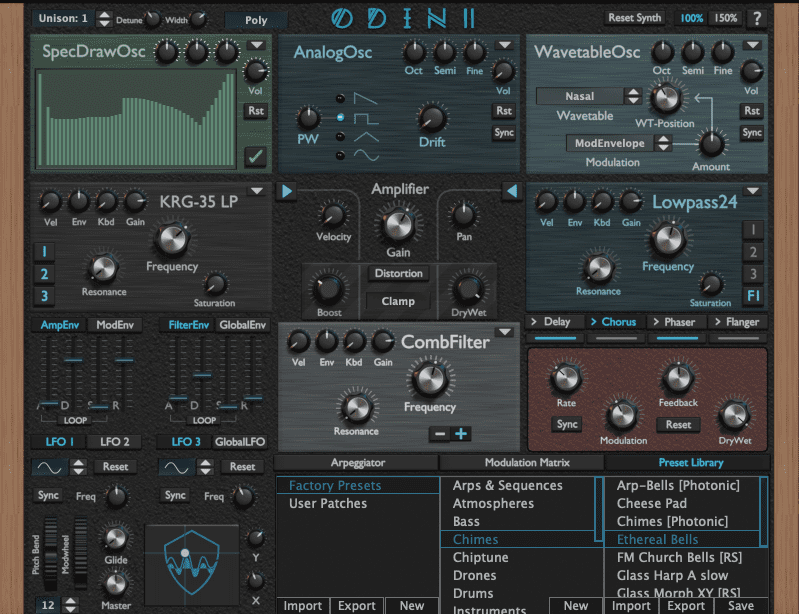Toggle the FI input on Lowpass24 filter
Screen dimensions: 799x614
753,296
